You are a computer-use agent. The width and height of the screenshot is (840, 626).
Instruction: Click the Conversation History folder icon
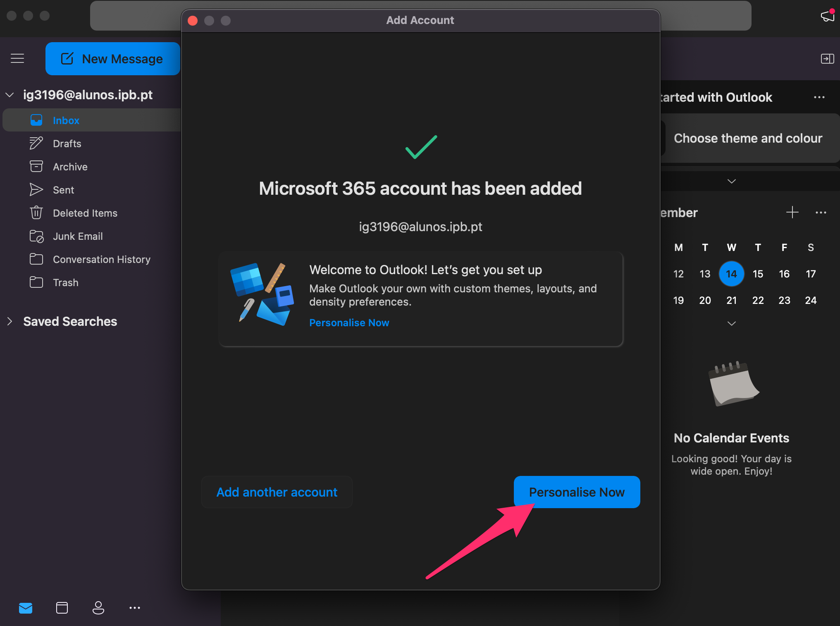[36, 259]
